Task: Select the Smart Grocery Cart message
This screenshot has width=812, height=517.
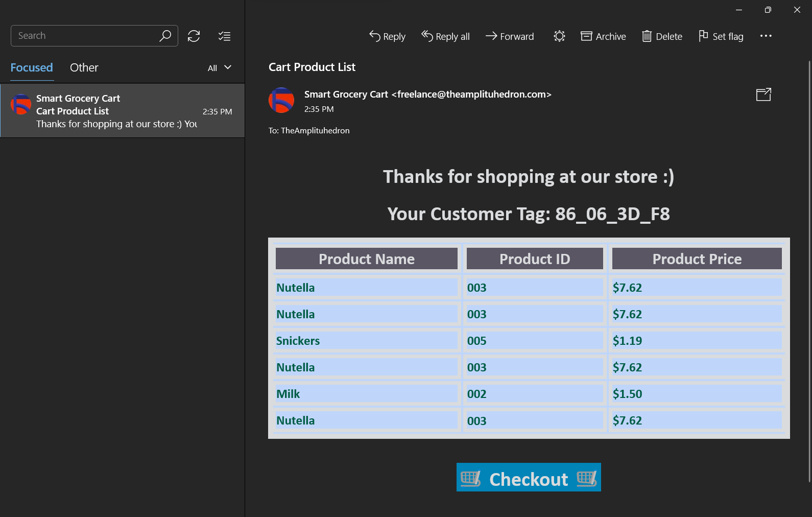Action: coord(123,111)
